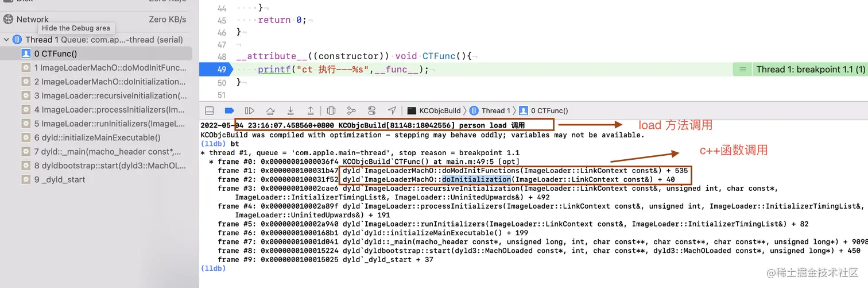
Task: Open Debug Memory Graph
Action: click(352, 110)
